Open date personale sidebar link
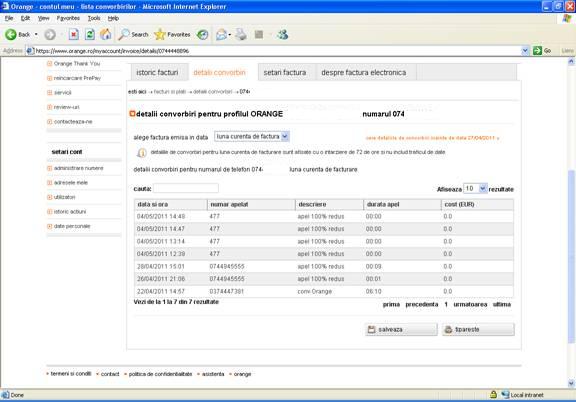Viewport: 576px width, 402px height. coord(72,226)
